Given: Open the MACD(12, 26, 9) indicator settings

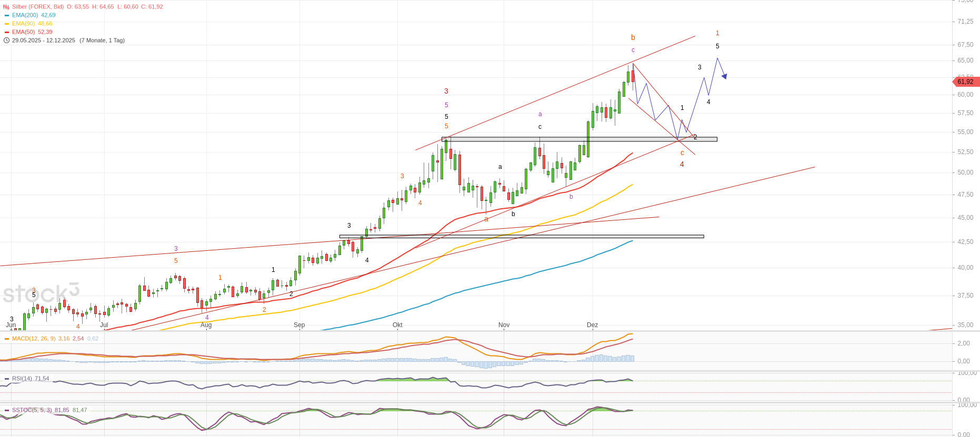Looking at the screenshot, I should [x=34, y=339].
